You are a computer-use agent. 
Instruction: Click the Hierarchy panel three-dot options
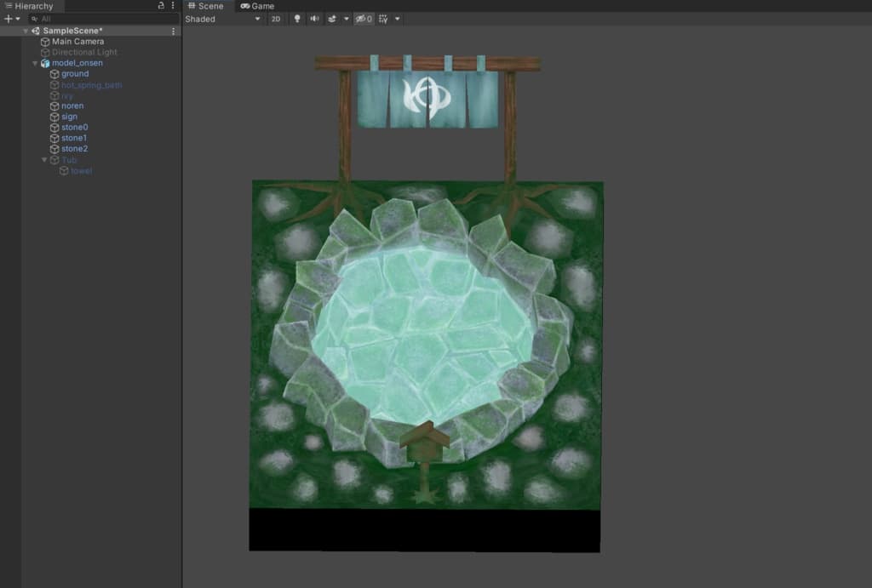[x=173, y=6]
